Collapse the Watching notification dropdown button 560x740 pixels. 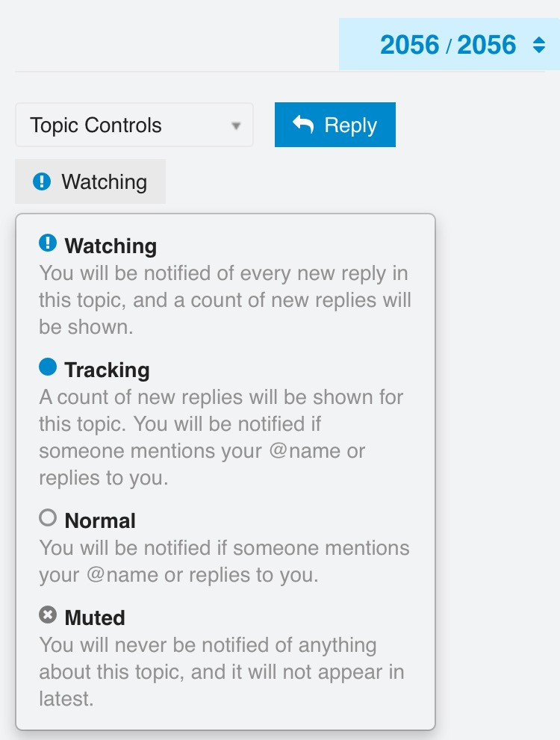(x=90, y=181)
